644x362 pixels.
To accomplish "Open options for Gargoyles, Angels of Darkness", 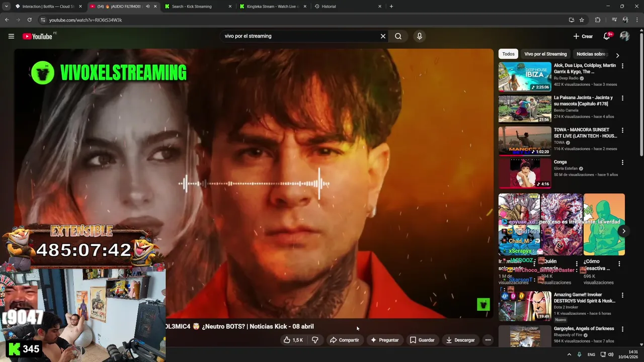I will point(622,329).
